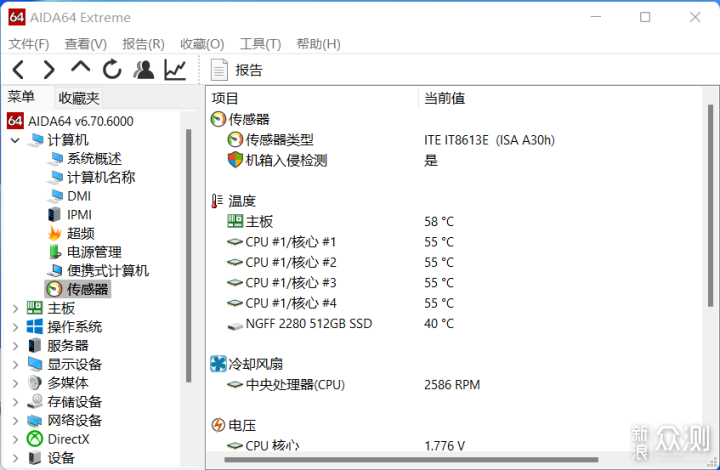The height and width of the screenshot is (470, 720).
Task: Refresh using the circular arrow icon
Action: point(112,70)
